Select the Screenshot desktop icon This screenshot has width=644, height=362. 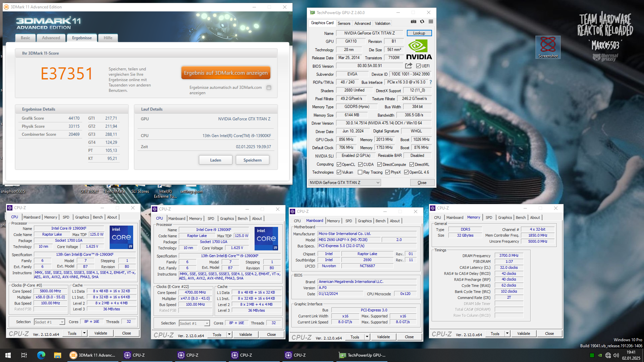click(548, 47)
